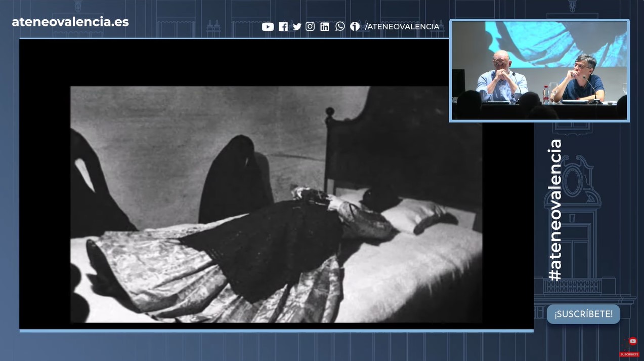
Task: Click the water bottle on the speakers' table
Action: pyautogui.click(x=546, y=94)
